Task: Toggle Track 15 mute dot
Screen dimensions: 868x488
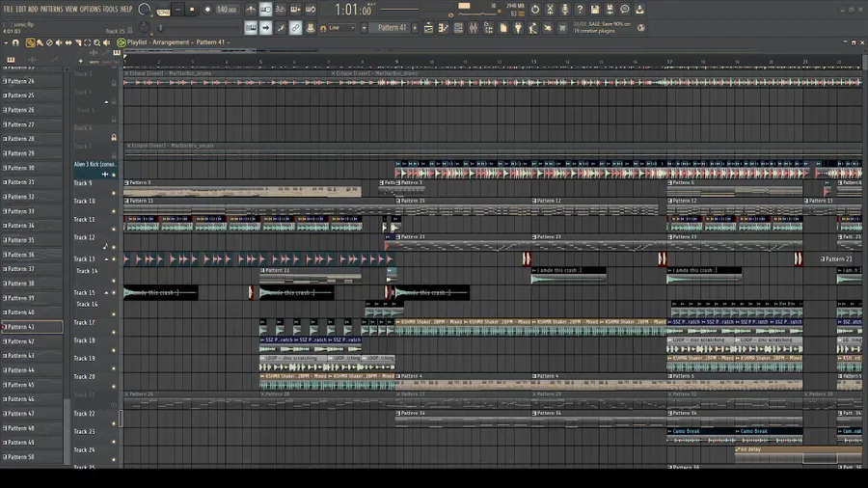Action: pos(114,292)
